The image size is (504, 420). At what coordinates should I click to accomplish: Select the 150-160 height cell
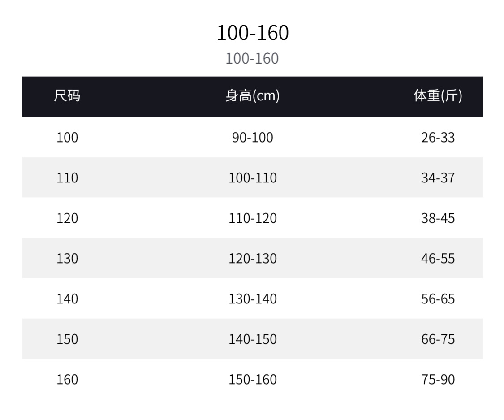(252, 379)
